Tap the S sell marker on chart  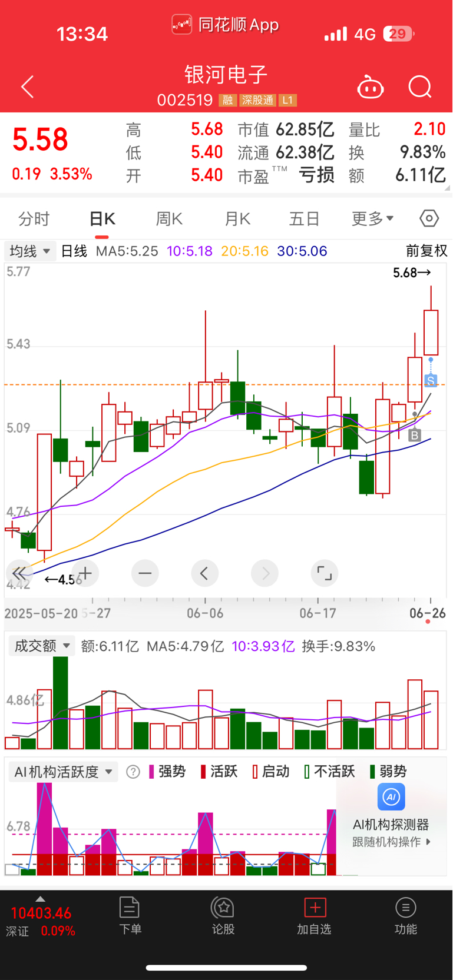(x=431, y=381)
